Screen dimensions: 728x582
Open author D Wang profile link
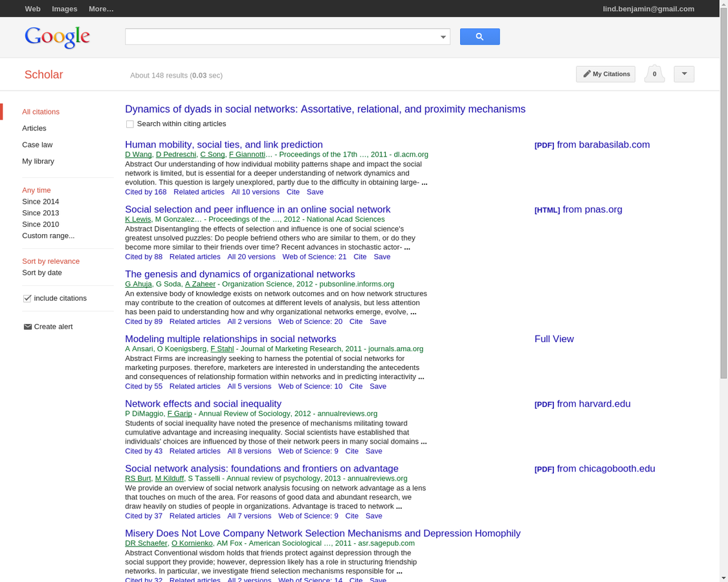tap(138, 155)
